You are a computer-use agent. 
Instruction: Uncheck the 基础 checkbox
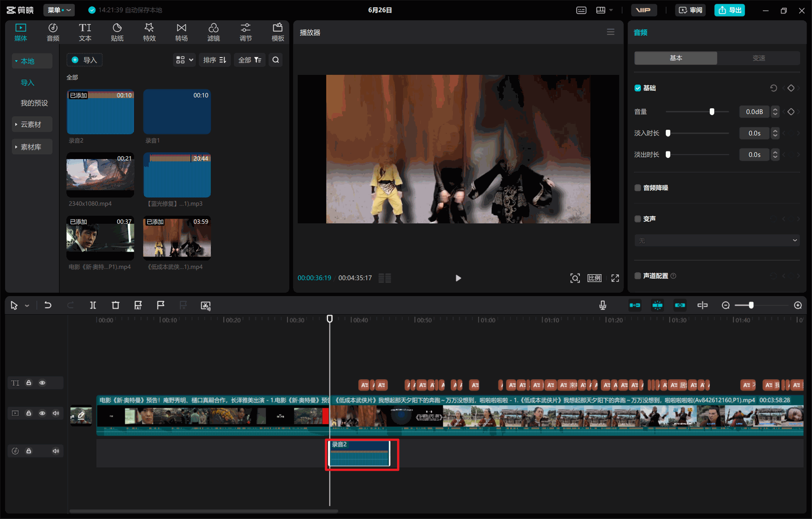point(638,88)
